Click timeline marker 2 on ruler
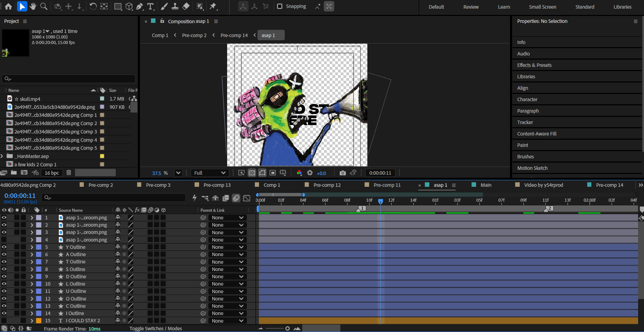This screenshot has height=332, width=644. pyautogui.click(x=549, y=208)
